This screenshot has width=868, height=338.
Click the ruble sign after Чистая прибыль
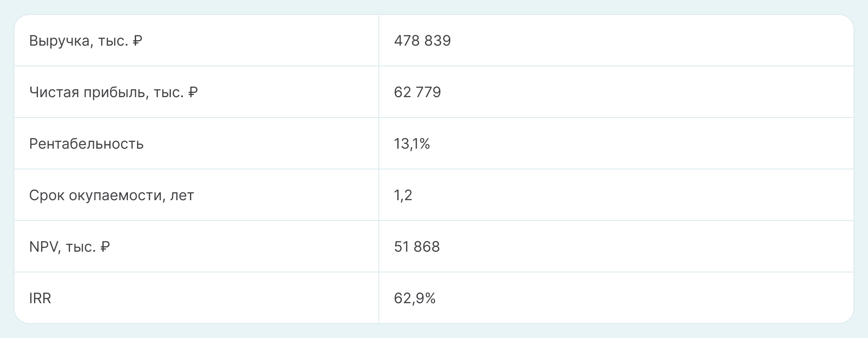[193, 93]
